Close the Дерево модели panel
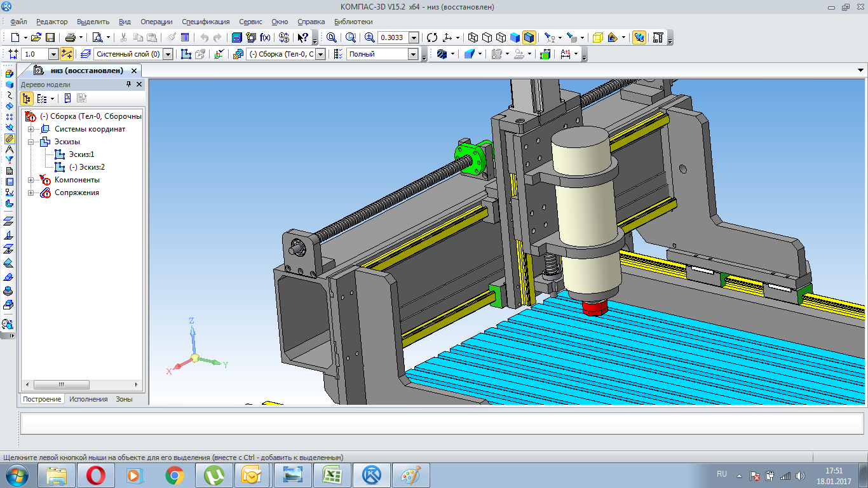 [x=139, y=85]
